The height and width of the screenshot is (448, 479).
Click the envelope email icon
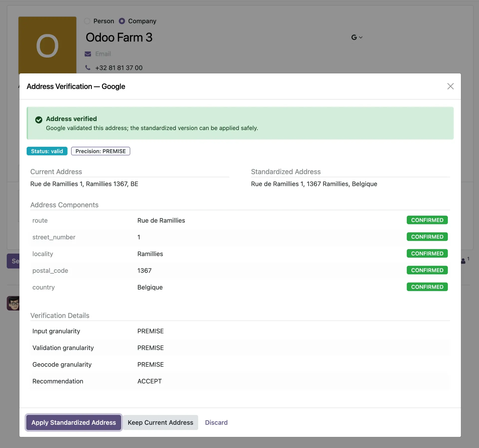click(88, 54)
